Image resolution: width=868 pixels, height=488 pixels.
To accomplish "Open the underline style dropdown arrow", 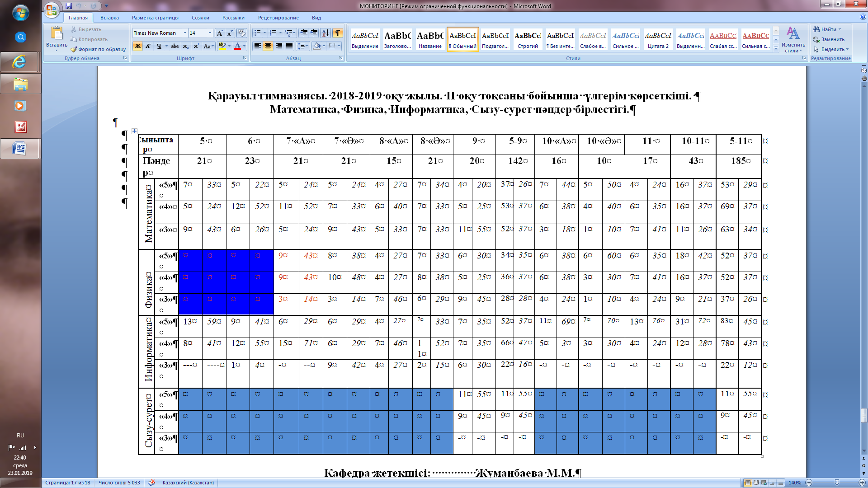I will click(166, 46).
